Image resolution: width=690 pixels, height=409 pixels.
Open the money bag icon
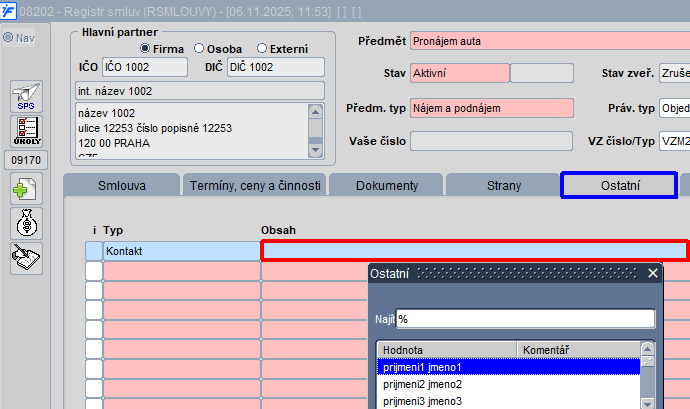[x=26, y=223]
